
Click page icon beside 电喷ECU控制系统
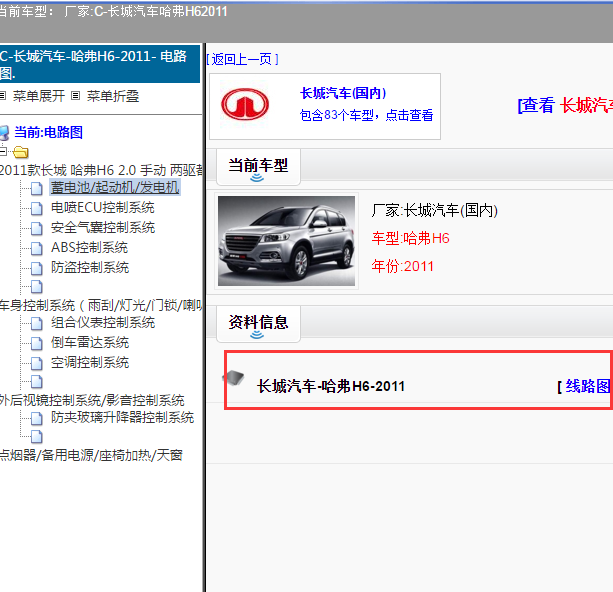(x=37, y=208)
